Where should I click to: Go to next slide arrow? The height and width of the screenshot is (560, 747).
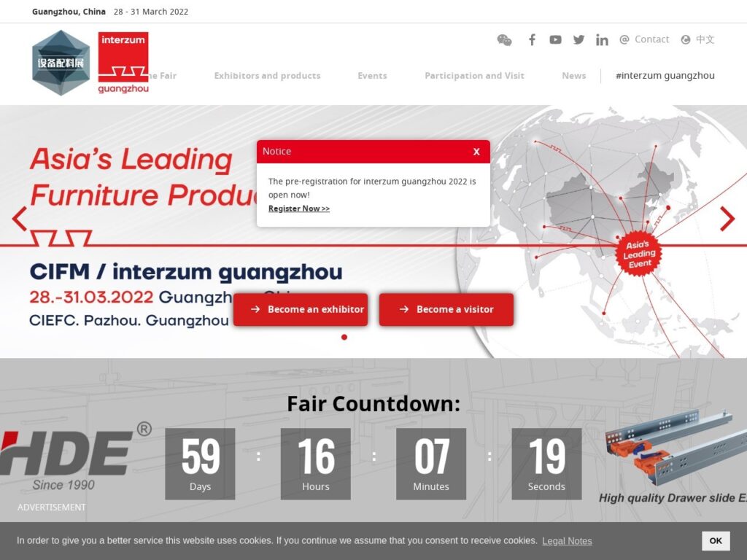[727, 219]
